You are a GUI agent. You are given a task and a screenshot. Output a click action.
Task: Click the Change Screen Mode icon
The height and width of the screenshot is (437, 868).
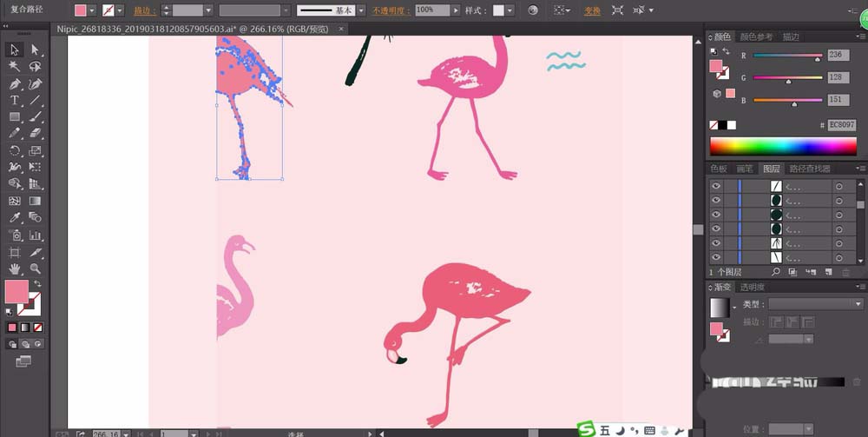tap(23, 361)
